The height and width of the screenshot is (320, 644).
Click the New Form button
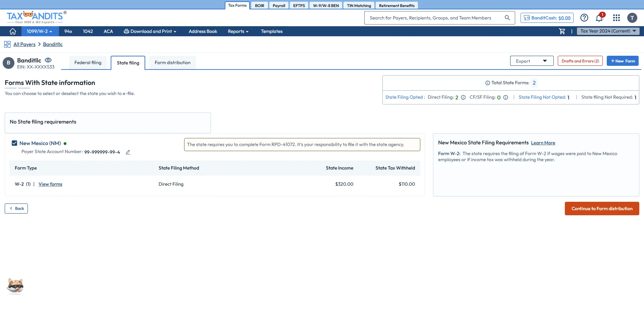click(623, 61)
